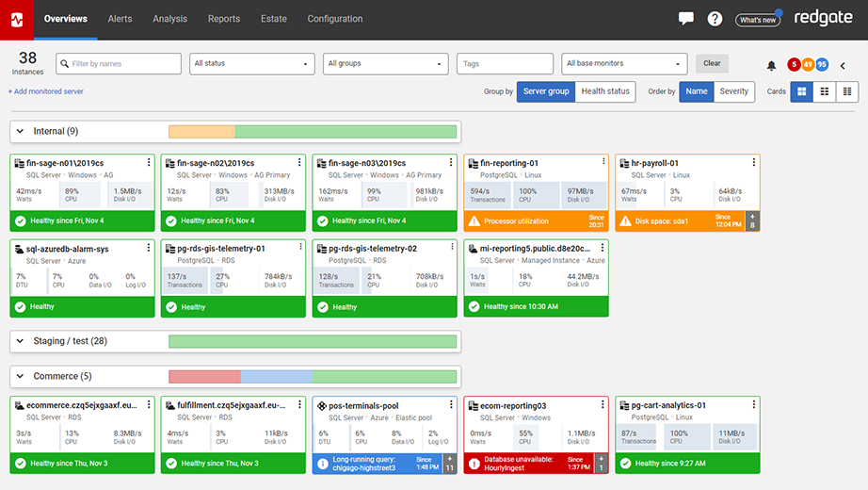Click the notifications bell icon

coord(771,65)
